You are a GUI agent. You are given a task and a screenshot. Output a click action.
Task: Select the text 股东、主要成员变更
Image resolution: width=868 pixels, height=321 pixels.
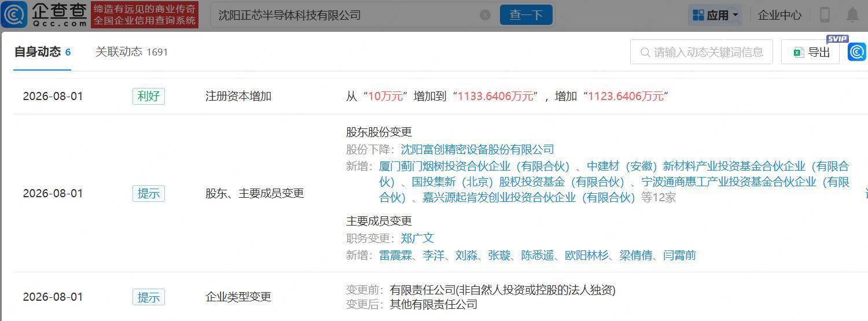255,193
